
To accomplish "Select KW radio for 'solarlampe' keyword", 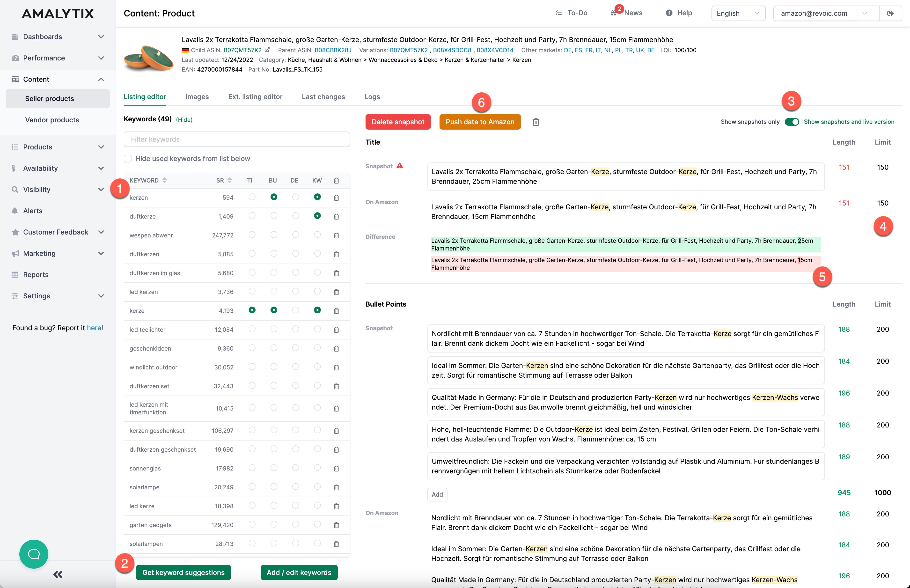I will click(317, 487).
